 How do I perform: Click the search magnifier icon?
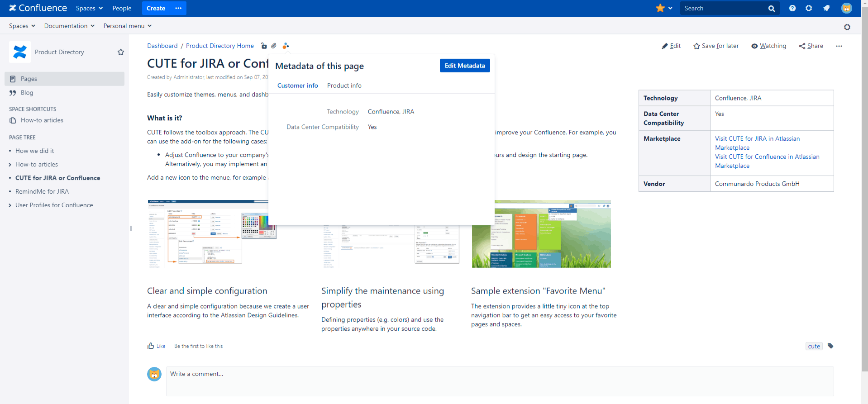pyautogui.click(x=771, y=9)
